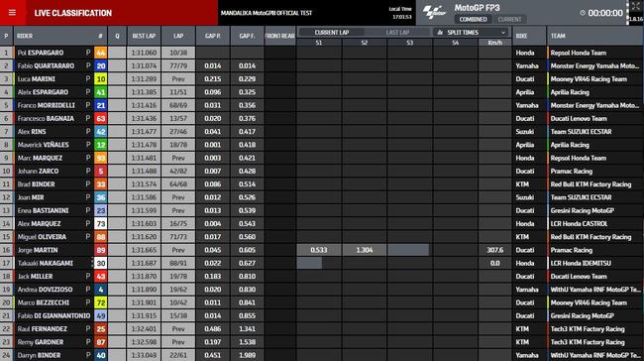This screenshot has height=361, width=644.
Task: Click Repsol Honda Team in first row
Action: tap(579, 53)
